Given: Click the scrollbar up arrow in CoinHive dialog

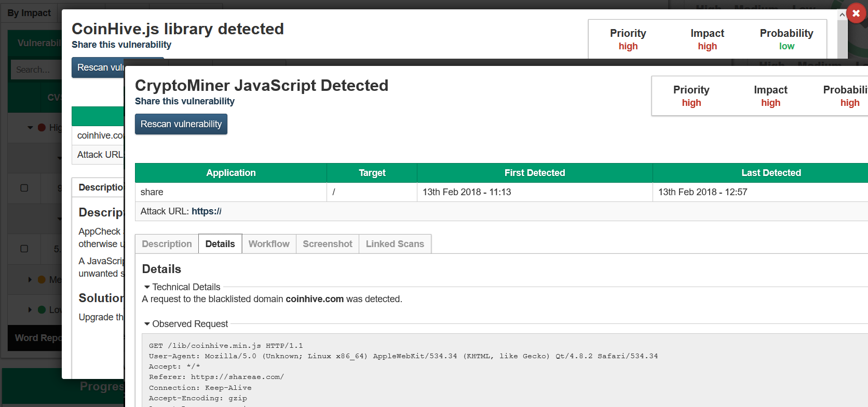Looking at the screenshot, I should (842, 15).
